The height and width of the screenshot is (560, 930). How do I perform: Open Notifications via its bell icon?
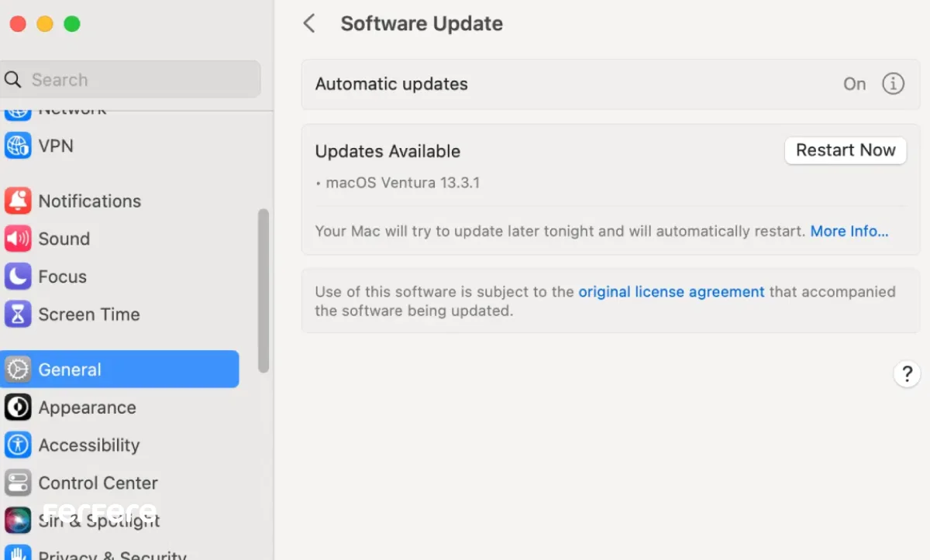[18, 201]
